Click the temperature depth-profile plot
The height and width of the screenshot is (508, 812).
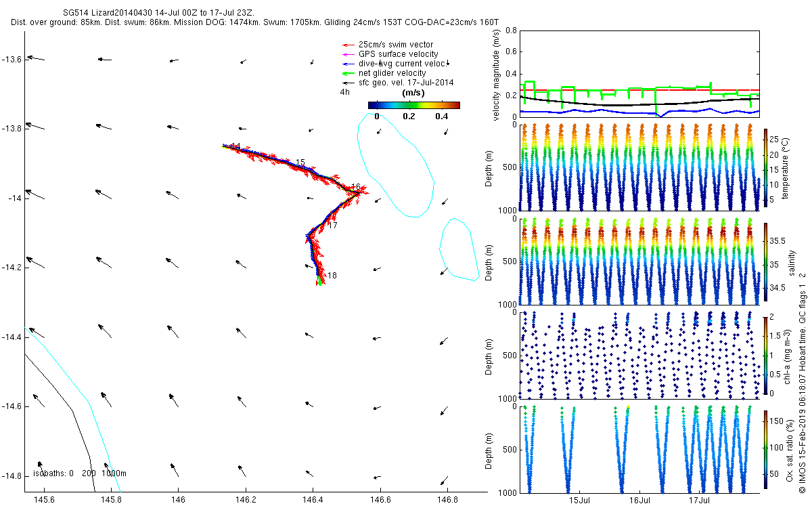tap(640, 167)
